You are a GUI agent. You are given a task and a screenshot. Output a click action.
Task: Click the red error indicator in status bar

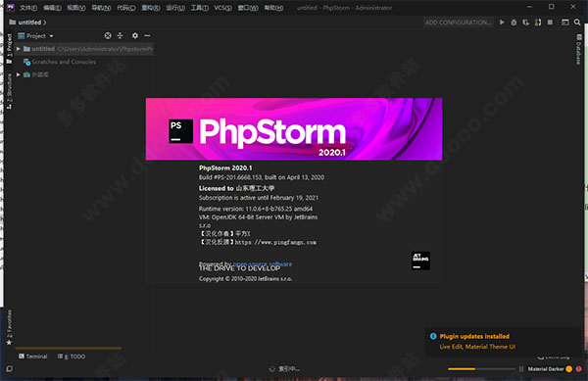point(579,369)
